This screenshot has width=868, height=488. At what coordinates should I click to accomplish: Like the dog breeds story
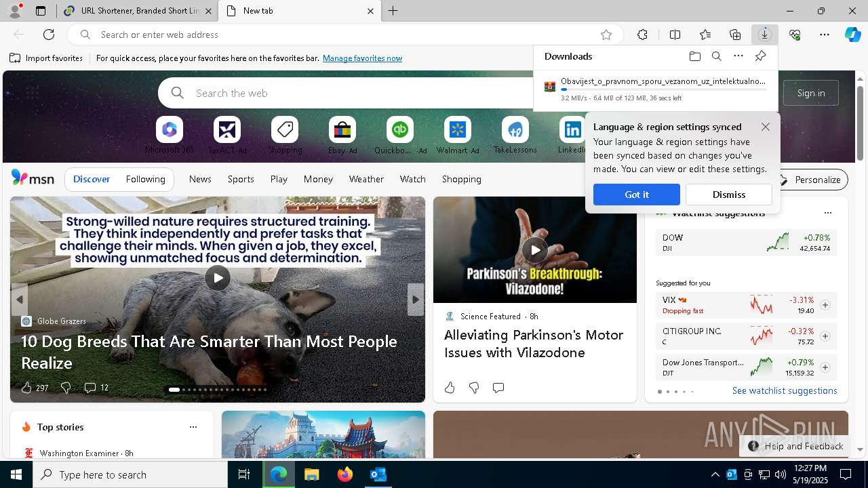[35, 388]
